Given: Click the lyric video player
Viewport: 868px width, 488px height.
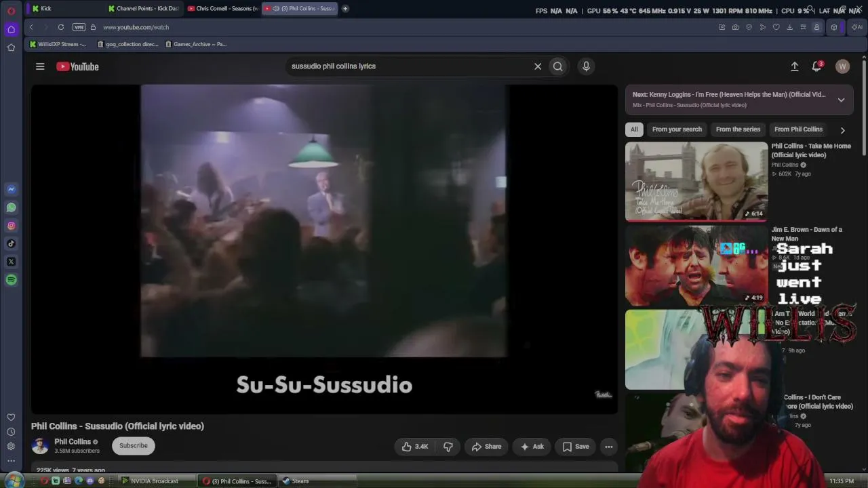Looking at the screenshot, I should [324, 249].
